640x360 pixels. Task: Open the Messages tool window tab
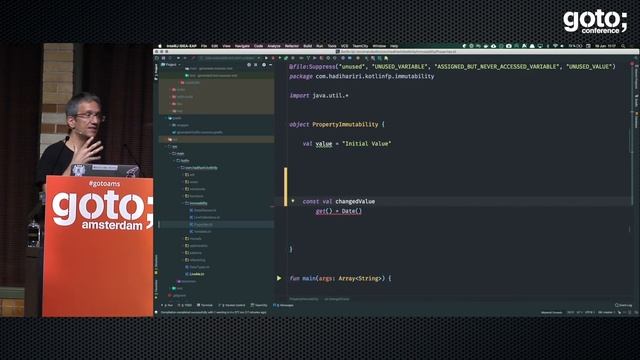pyautogui.click(x=283, y=305)
